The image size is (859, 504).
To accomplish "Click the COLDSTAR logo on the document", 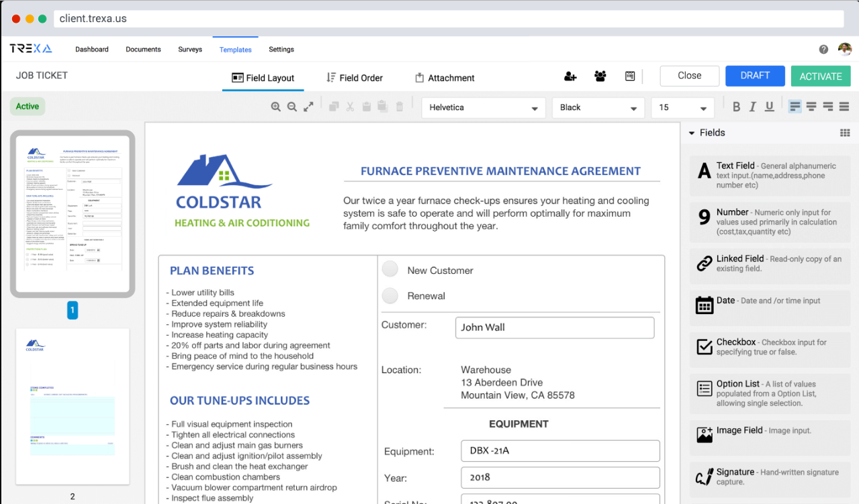I will [242, 191].
